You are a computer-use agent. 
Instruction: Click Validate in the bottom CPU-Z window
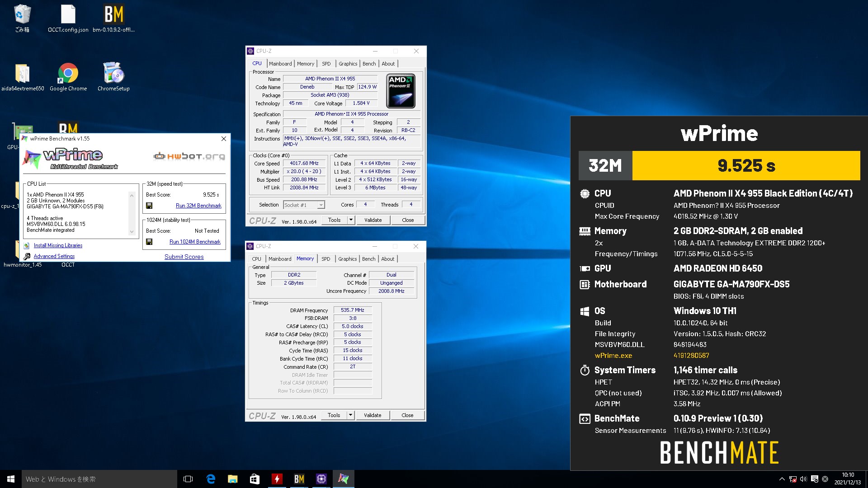(373, 415)
